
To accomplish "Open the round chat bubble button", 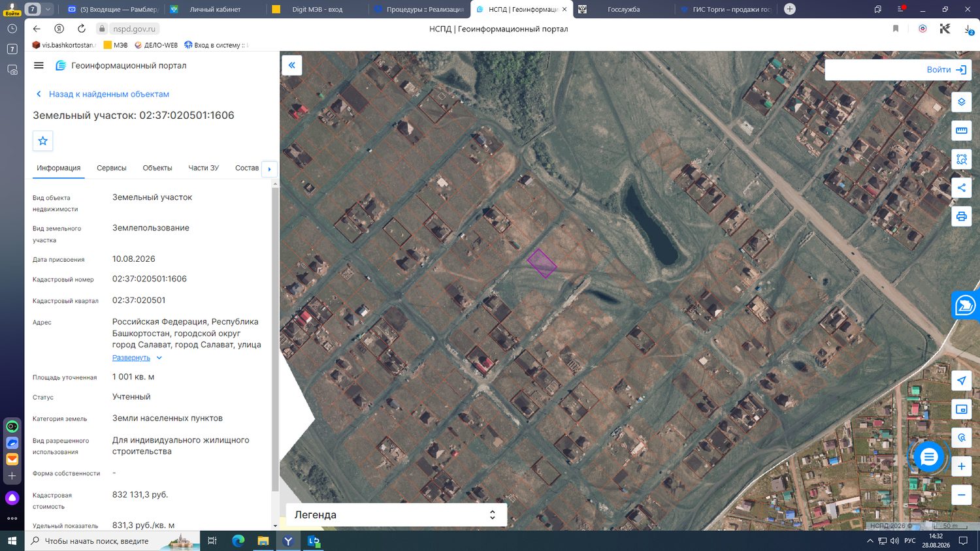I will point(928,457).
